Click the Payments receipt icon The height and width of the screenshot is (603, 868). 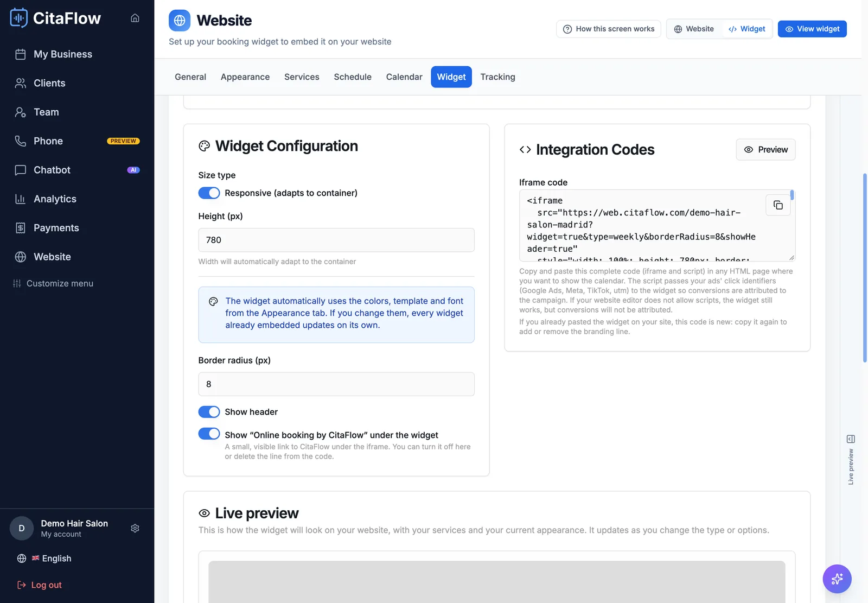(x=21, y=228)
